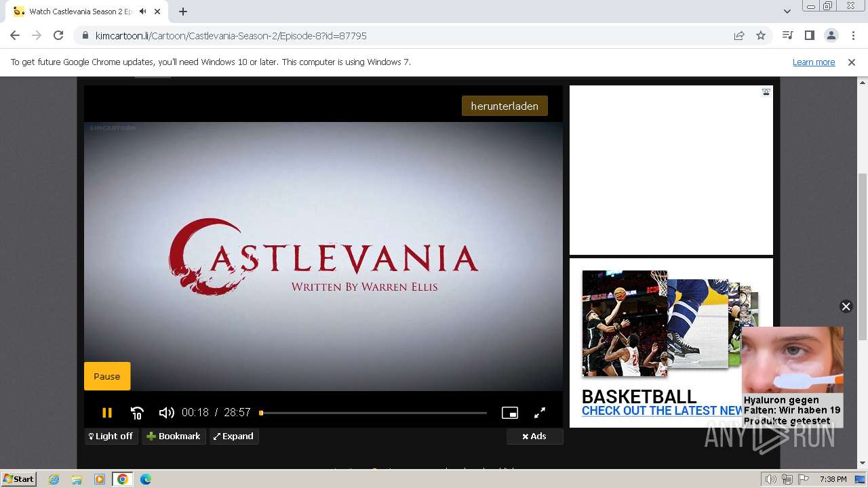Toggle Light off mode

111,436
